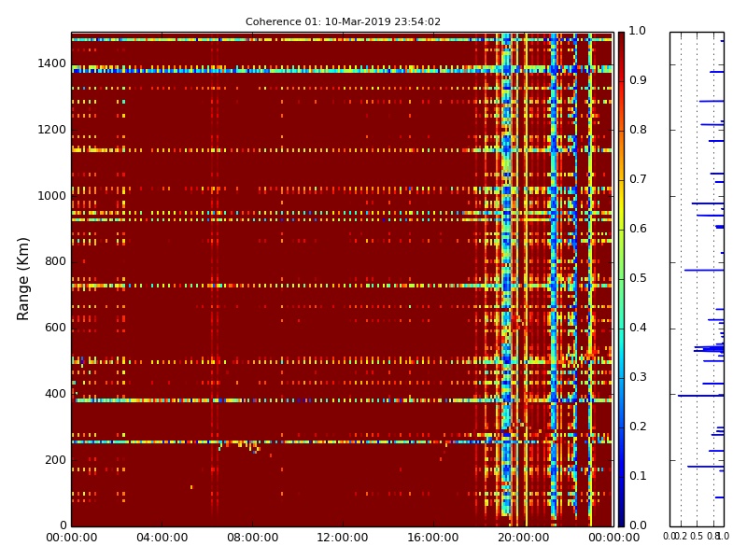Image resolution: width=747 pixels, height=560 pixels.
Task: Click the 200 range tick label
Action: tap(55, 460)
